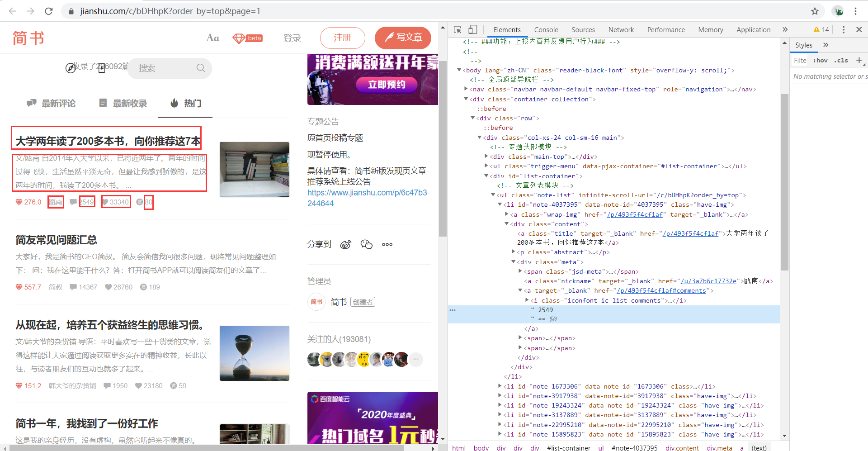Toggle .cls class editor
The image size is (868, 451).
tap(841, 60)
